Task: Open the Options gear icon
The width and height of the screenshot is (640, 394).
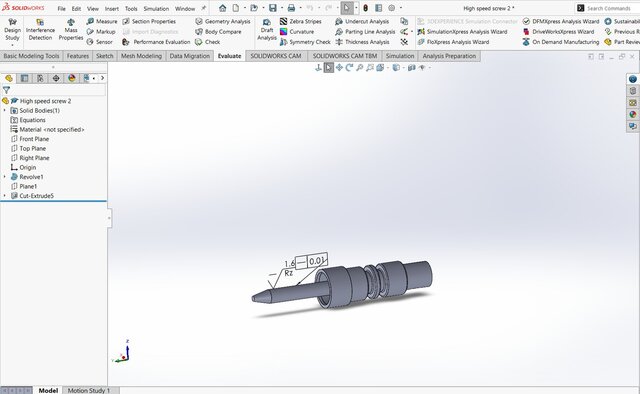Action: coord(392,8)
